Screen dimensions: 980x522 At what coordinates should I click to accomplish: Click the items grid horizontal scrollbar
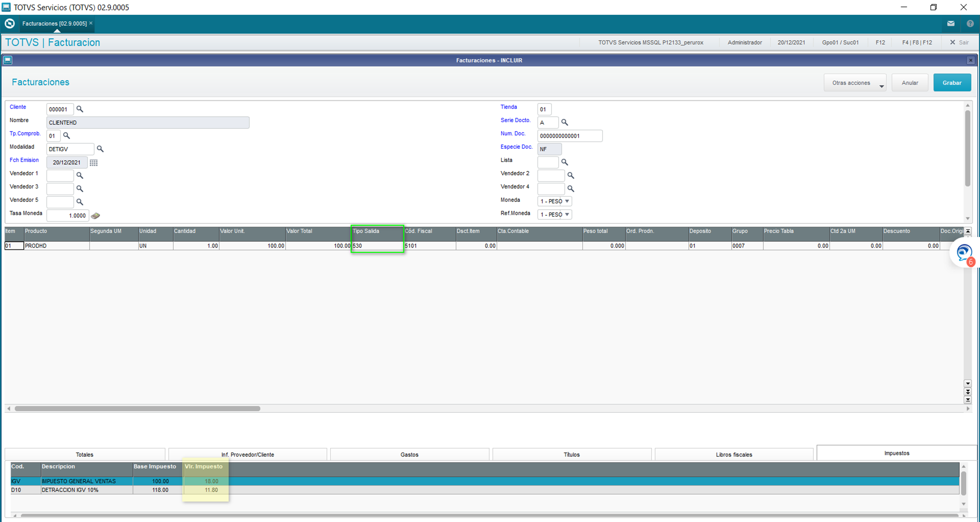coord(137,409)
